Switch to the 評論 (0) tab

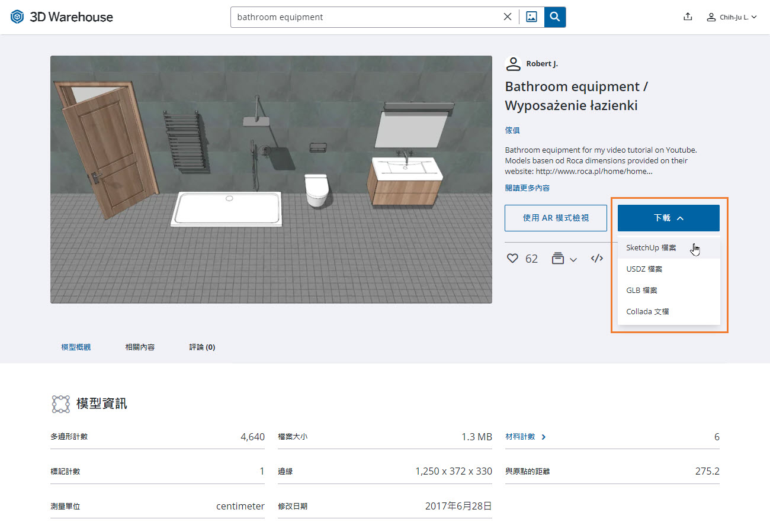point(202,347)
